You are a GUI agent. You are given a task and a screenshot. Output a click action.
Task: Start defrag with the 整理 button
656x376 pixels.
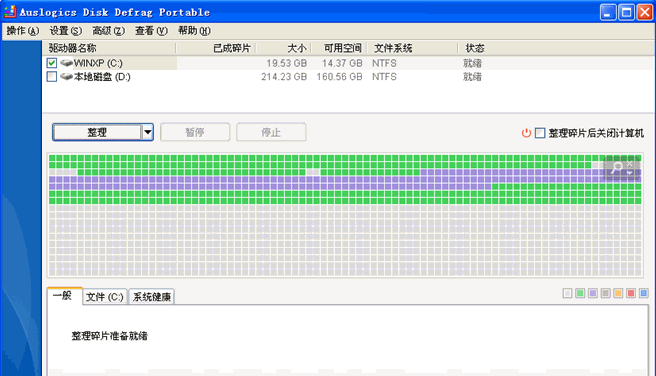pyautogui.click(x=97, y=133)
